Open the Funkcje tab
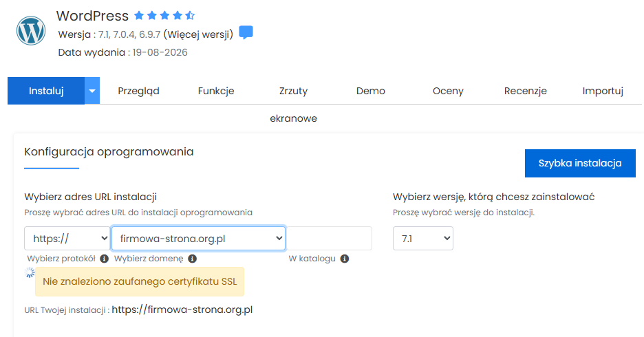Image resolution: width=644 pixels, height=337 pixels. coord(216,91)
